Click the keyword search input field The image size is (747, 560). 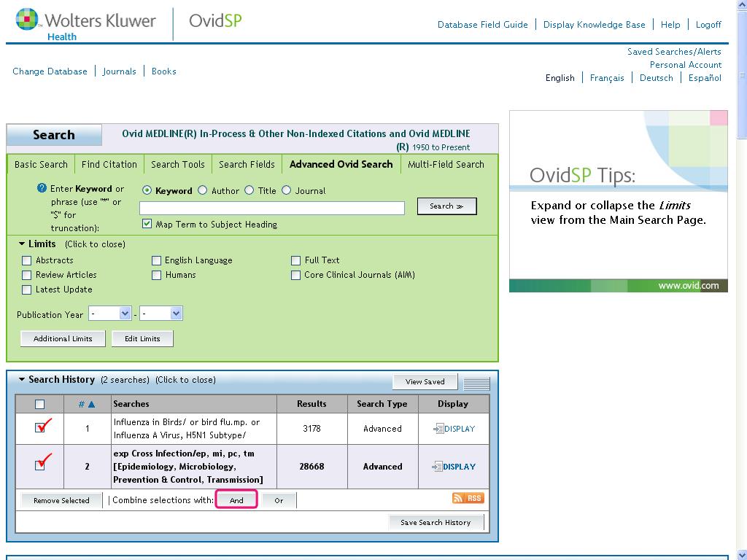[x=272, y=208]
